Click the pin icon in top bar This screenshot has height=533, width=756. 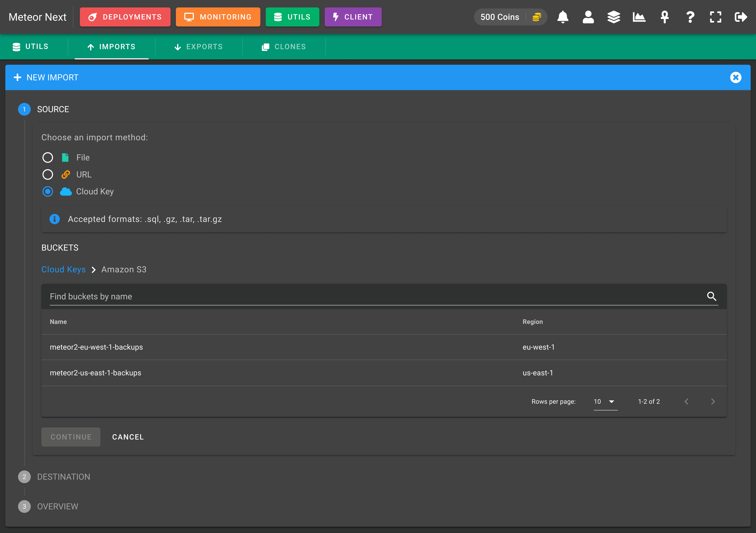pos(665,17)
